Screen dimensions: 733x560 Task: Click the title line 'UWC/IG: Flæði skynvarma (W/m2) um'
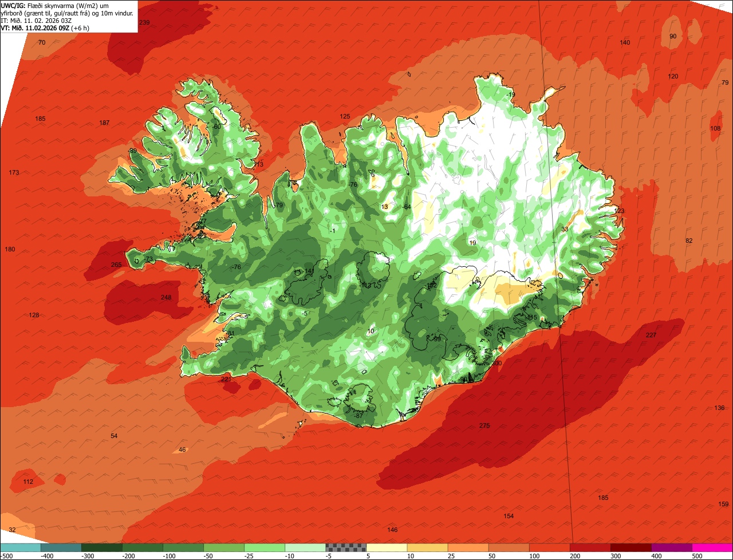pos(56,5)
